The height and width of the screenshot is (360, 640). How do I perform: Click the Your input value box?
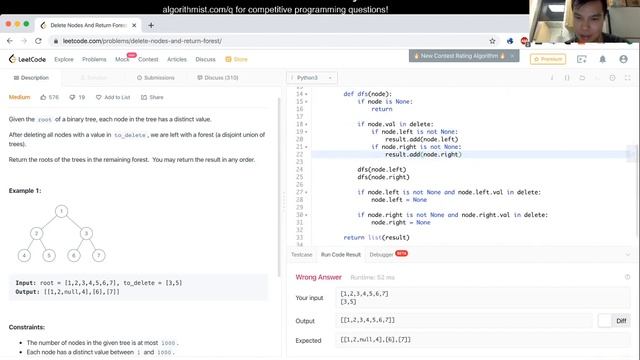pos(483,298)
